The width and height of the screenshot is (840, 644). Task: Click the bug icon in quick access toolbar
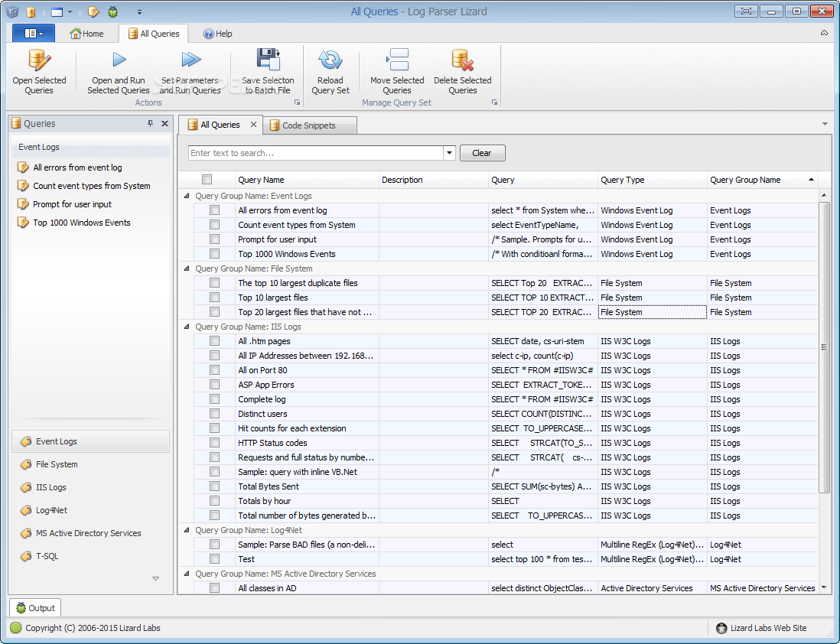tap(113, 11)
